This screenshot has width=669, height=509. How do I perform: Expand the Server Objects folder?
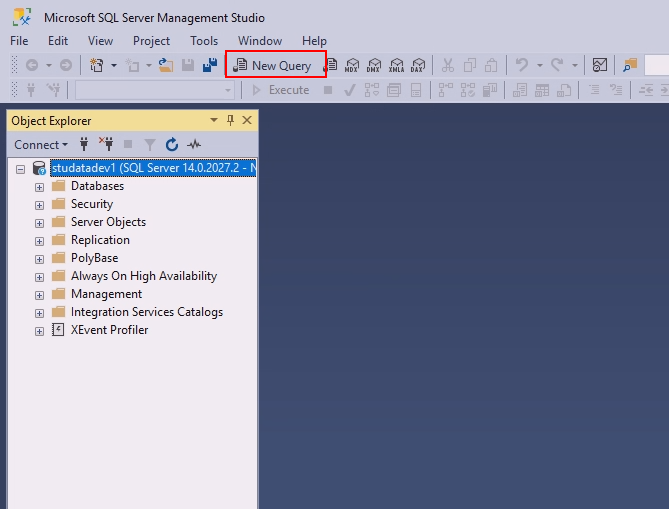pos(39,223)
